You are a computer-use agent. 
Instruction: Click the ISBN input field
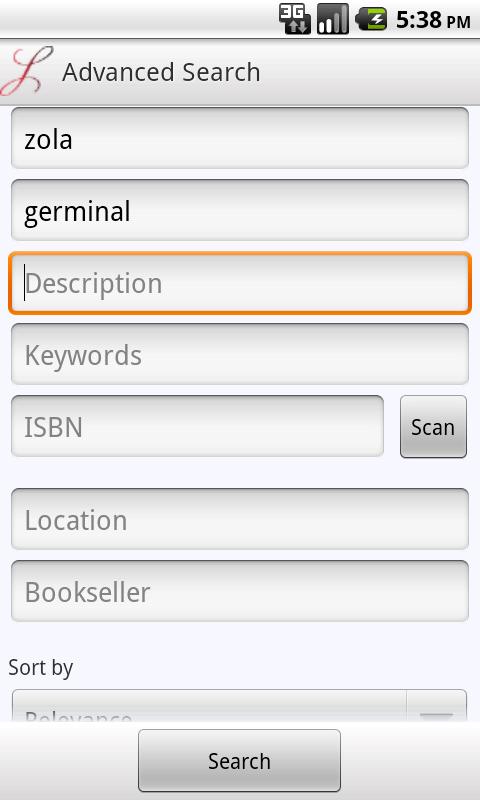pyautogui.click(x=197, y=426)
